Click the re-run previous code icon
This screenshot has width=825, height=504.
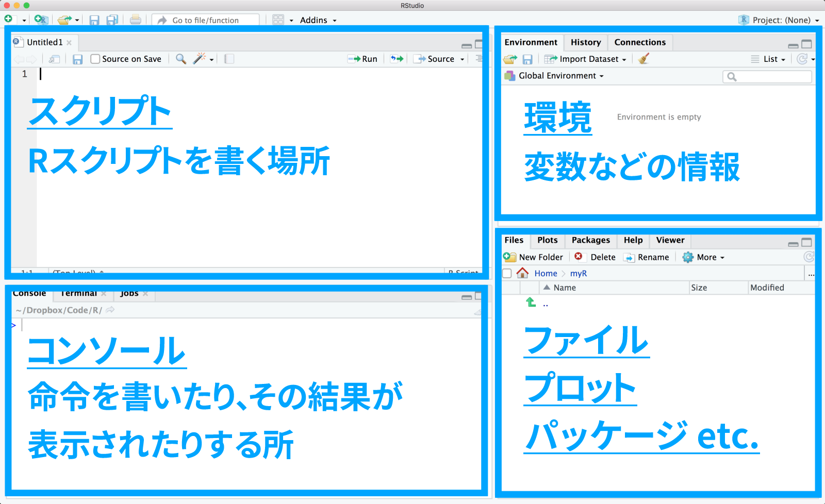pos(397,59)
